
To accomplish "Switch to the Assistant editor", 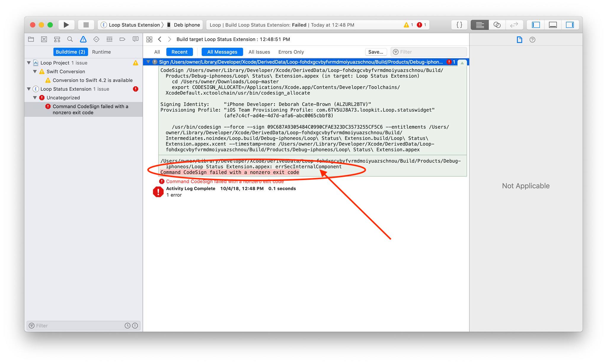I will click(x=497, y=25).
